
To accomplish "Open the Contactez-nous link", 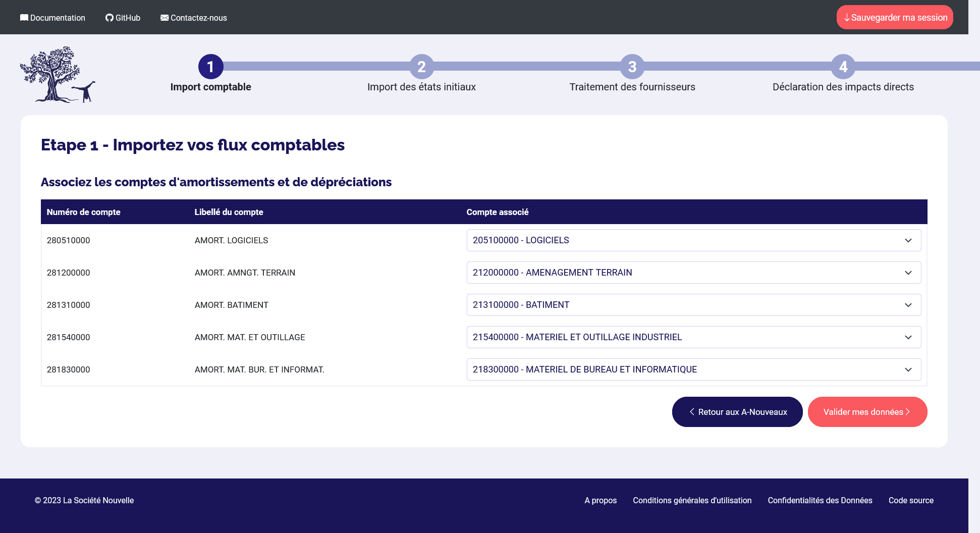I will tap(194, 18).
